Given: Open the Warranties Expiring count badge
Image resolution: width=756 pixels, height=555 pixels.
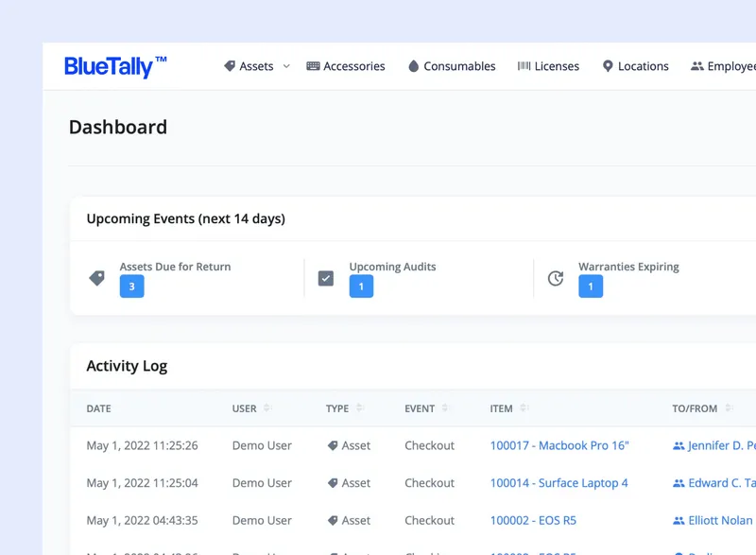Looking at the screenshot, I should (591, 286).
